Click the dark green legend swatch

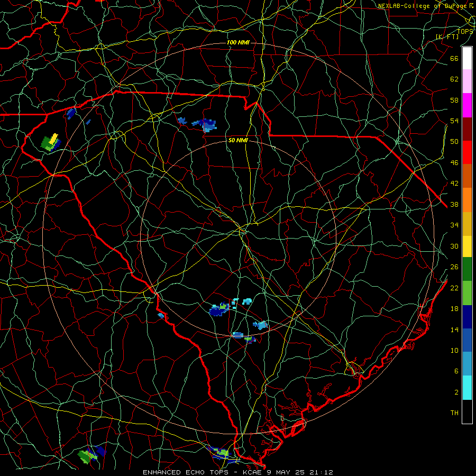pyautogui.click(x=467, y=269)
